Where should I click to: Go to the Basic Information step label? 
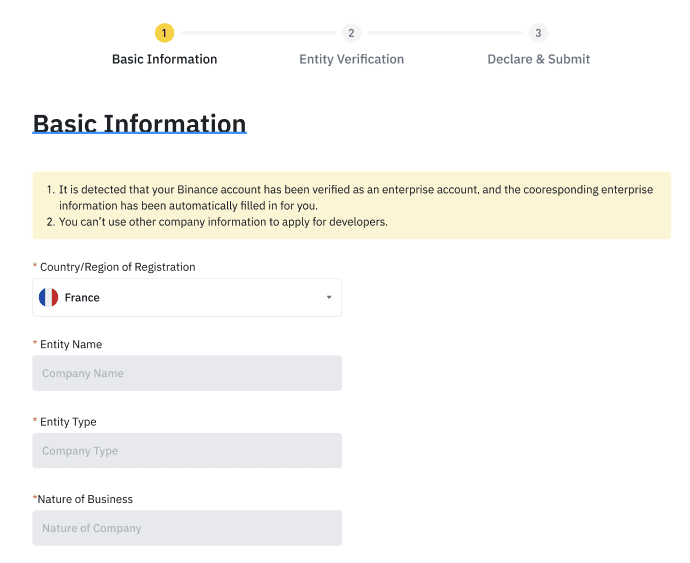tap(165, 59)
